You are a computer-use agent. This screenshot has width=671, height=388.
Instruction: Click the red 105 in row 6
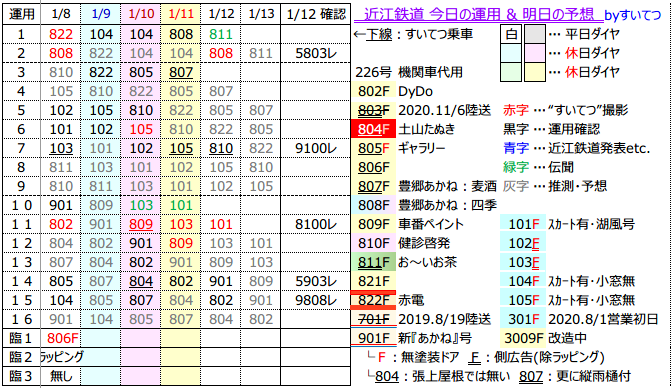tap(141, 129)
